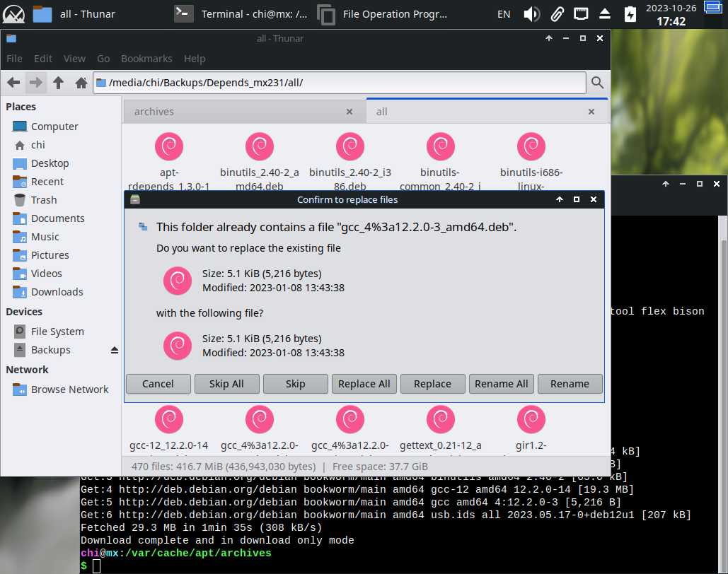
Task: Click the Skip button
Action: pos(295,384)
